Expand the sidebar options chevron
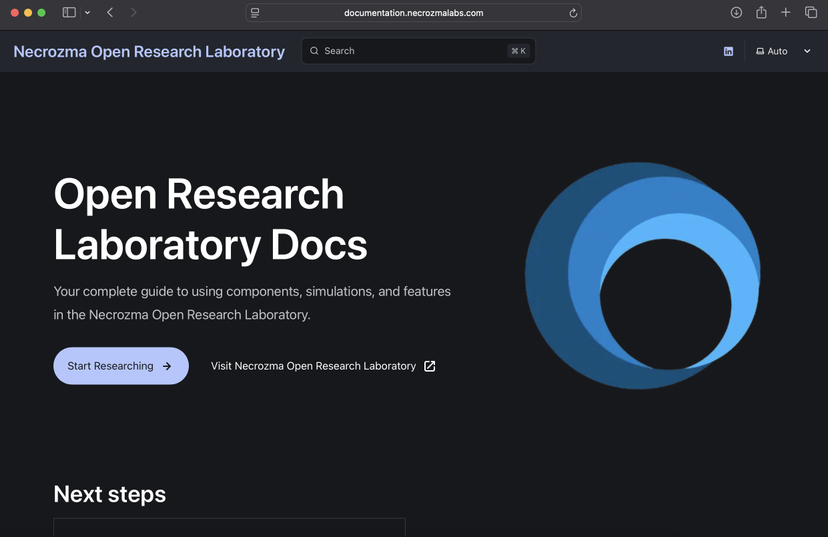The width and height of the screenshot is (828, 537). click(x=88, y=13)
